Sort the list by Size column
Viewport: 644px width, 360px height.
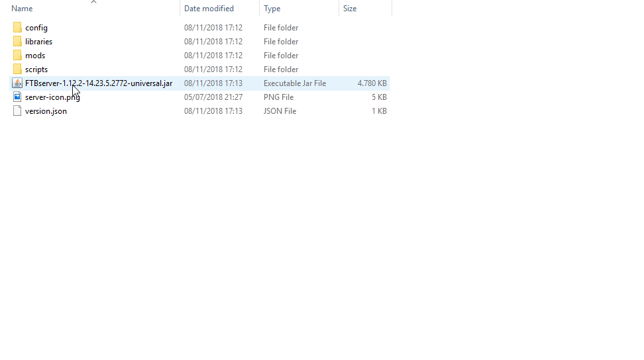tap(350, 9)
